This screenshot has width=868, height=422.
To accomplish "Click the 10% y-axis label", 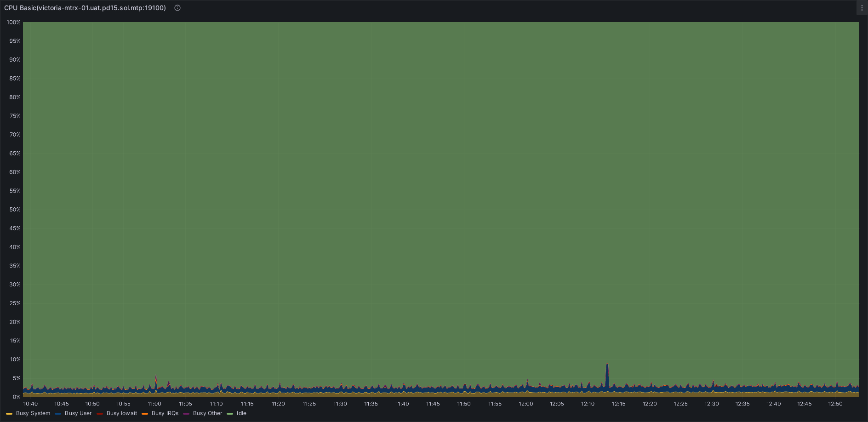I will point(15,359).
